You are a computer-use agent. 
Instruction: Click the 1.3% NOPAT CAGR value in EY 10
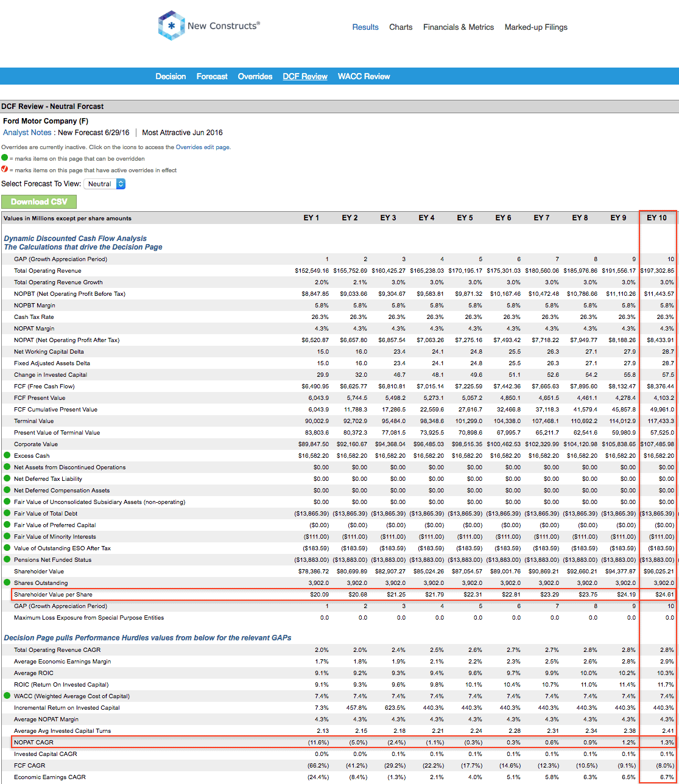667,742
